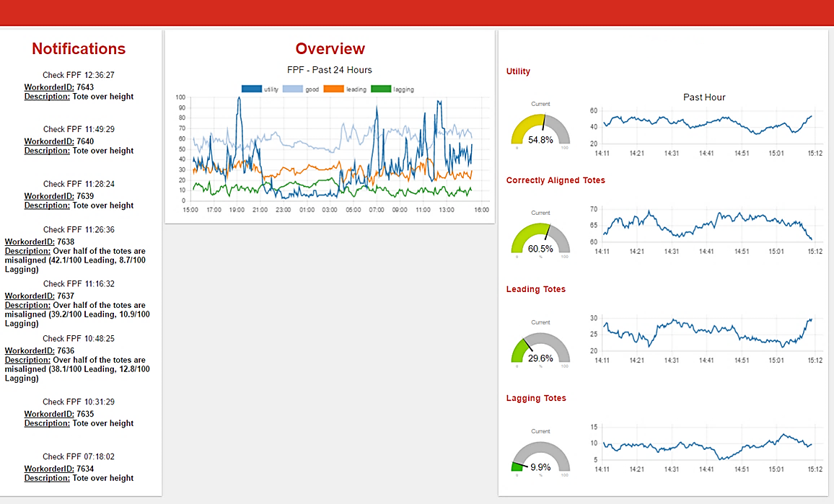
Task: Hide the leading series via legend
Action: (345, 89)
